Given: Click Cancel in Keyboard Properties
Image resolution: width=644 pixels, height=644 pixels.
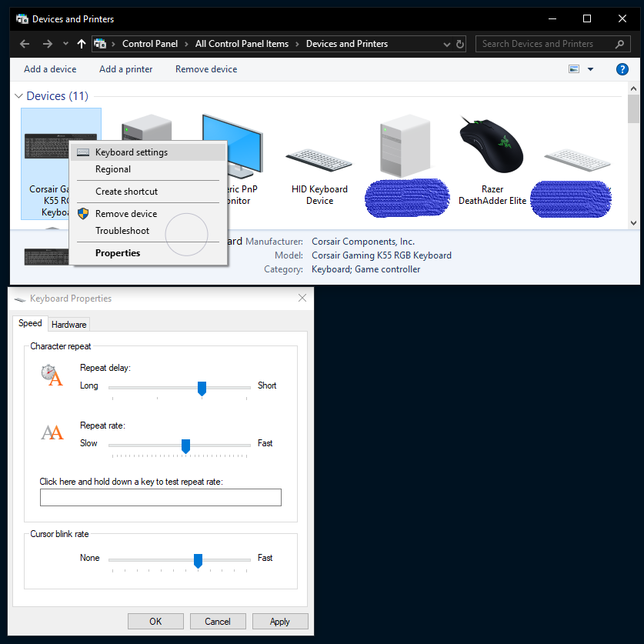Looking at the screenshot, I should click(x=218, y=622).
